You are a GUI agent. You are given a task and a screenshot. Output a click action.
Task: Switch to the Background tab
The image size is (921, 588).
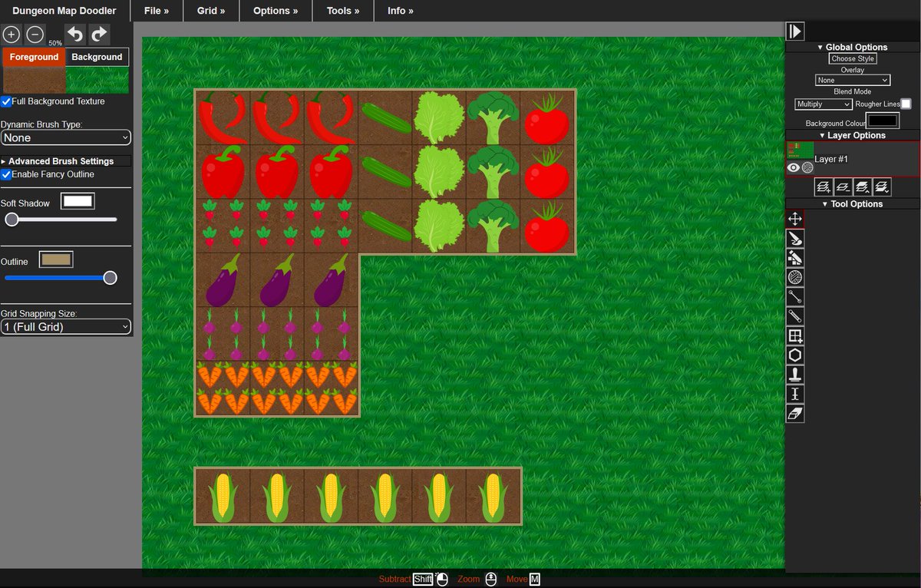97,57
